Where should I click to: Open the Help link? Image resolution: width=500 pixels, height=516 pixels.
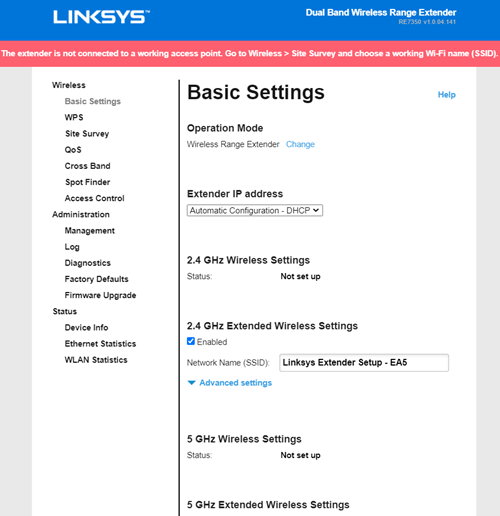446,95
